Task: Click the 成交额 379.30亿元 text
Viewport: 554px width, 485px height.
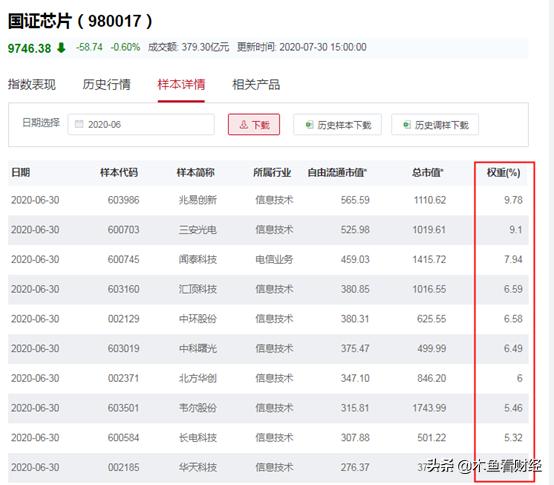Action: click(x=188, y=47)
